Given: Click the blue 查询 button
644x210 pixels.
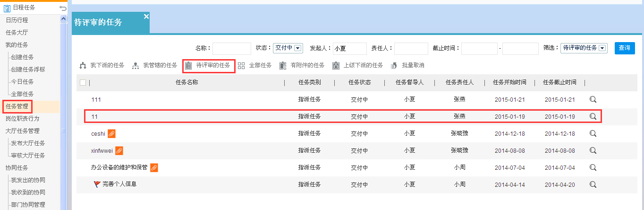Looking at the screenshot, I should [x=624, y=48].
